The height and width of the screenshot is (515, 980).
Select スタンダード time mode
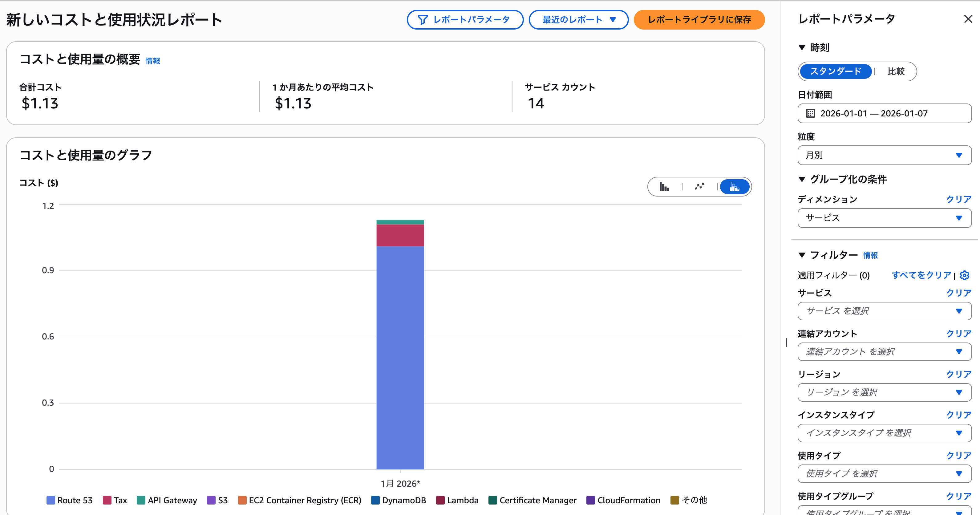836,71
